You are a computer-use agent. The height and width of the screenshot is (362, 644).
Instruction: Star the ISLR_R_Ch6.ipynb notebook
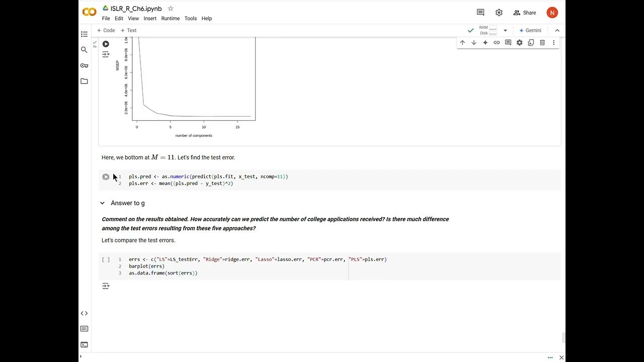171,9
